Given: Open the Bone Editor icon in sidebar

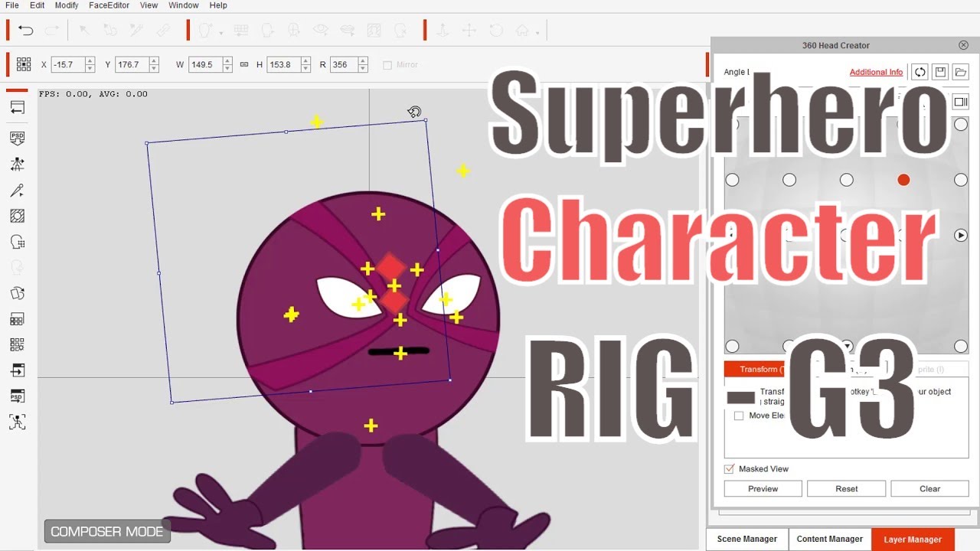Looking at the screenshot, I should pos(17,164).
